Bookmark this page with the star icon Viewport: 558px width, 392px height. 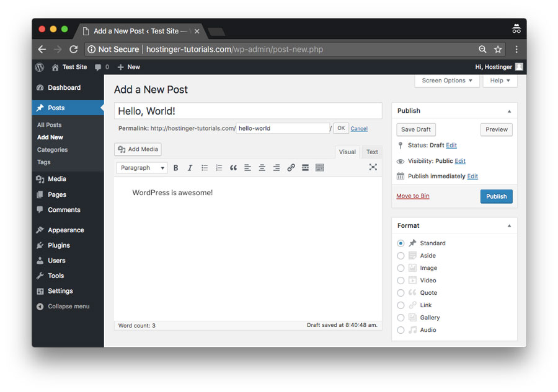click(498, 50)
